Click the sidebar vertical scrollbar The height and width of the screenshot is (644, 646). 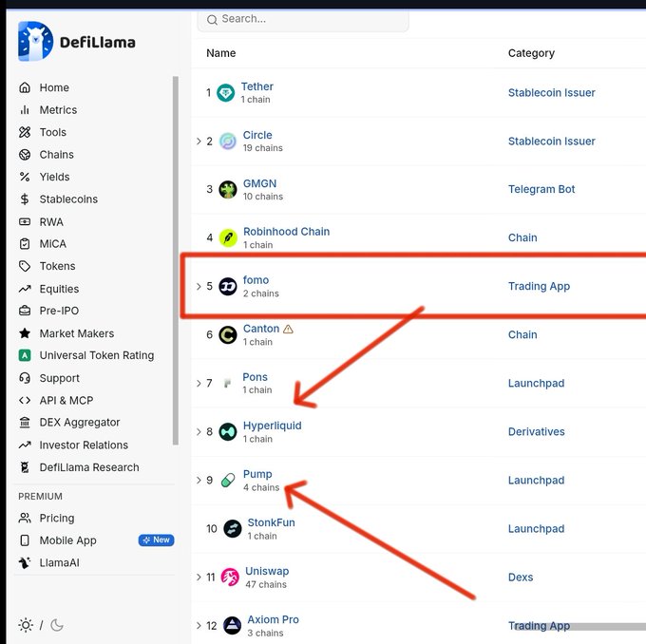[176, 260]
